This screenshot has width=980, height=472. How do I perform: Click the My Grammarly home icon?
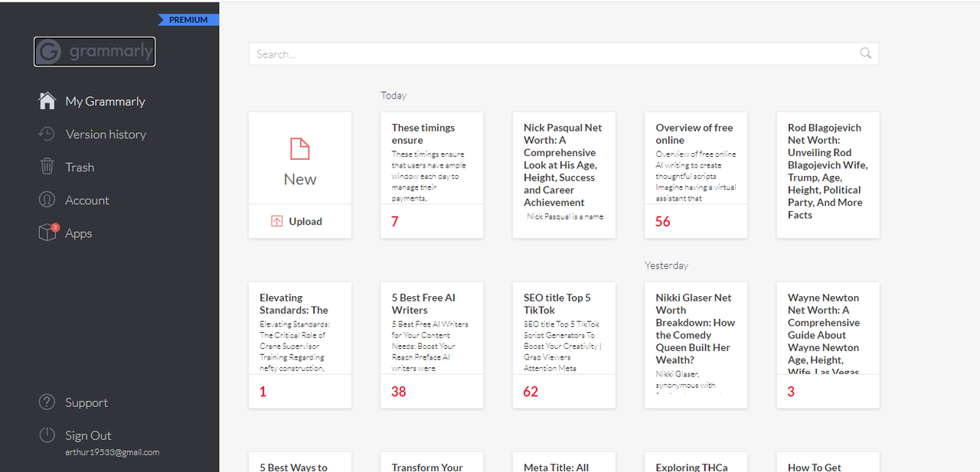point(47,101)
